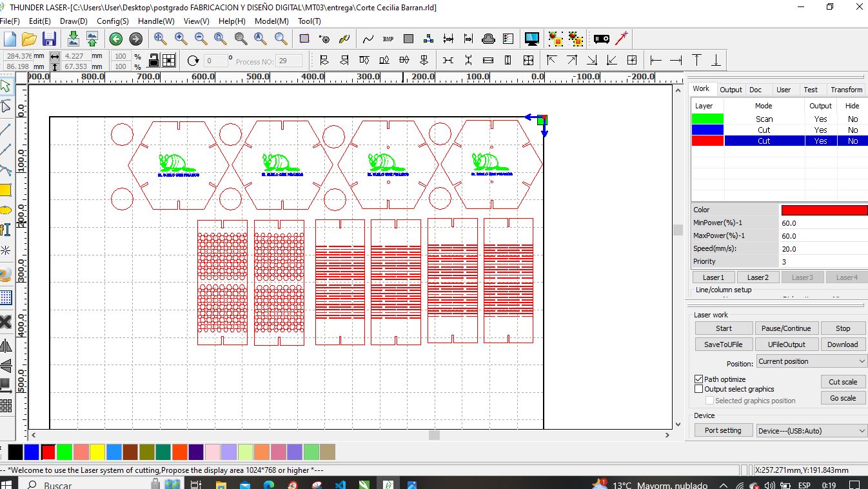Click the Go scale button

click(843, 398)
